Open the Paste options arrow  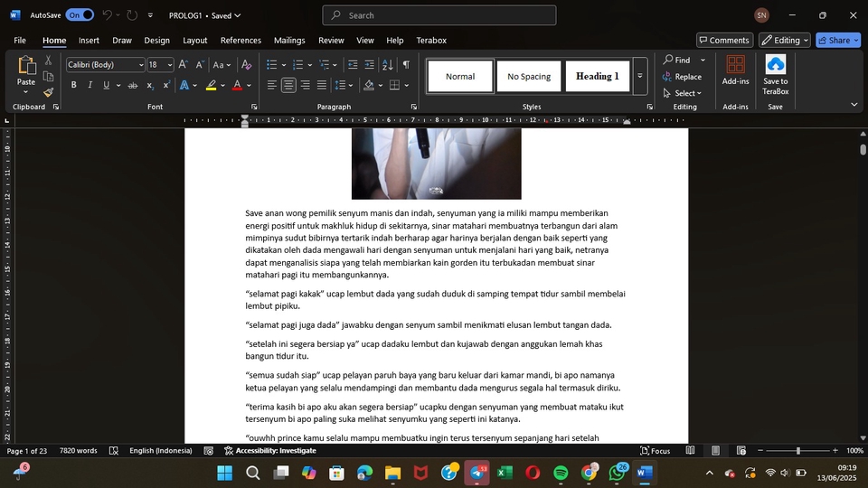pos(25,92)
